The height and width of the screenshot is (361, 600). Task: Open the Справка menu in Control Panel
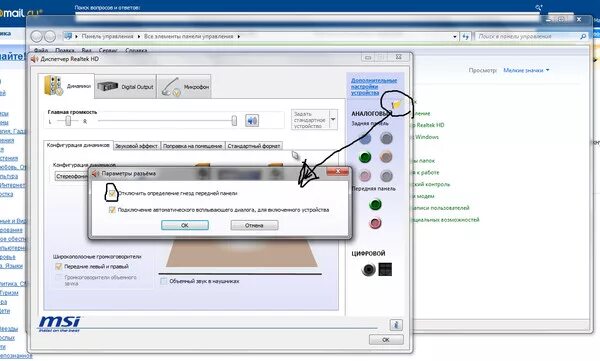(x=136, y=51)
